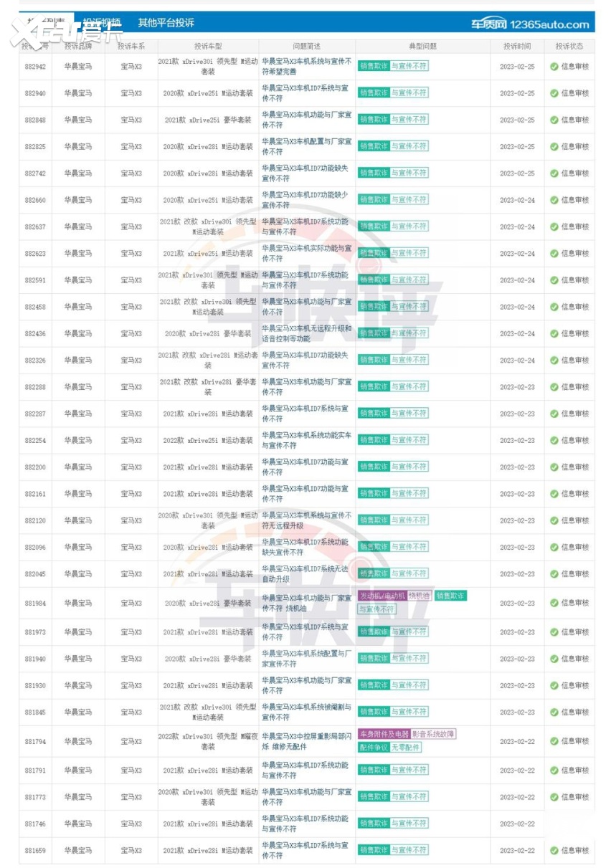
Task: Sort by the 投诉时间 column header
Action: coord(517,46)
